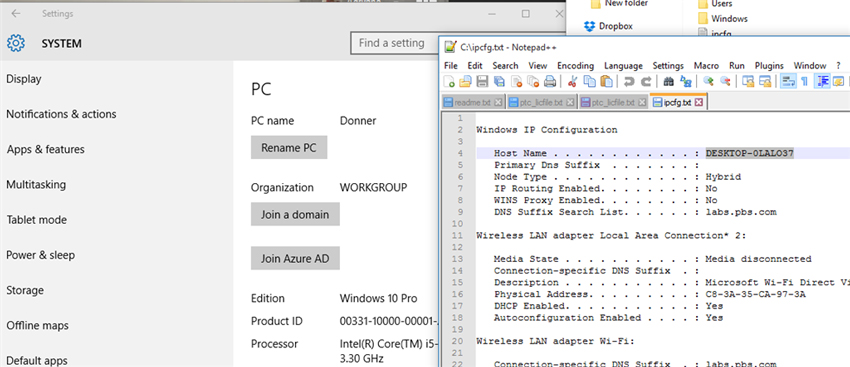The image size is (850, 367).
Task: Click the Synchronize vertical scrolling icon
Action: 748,81
